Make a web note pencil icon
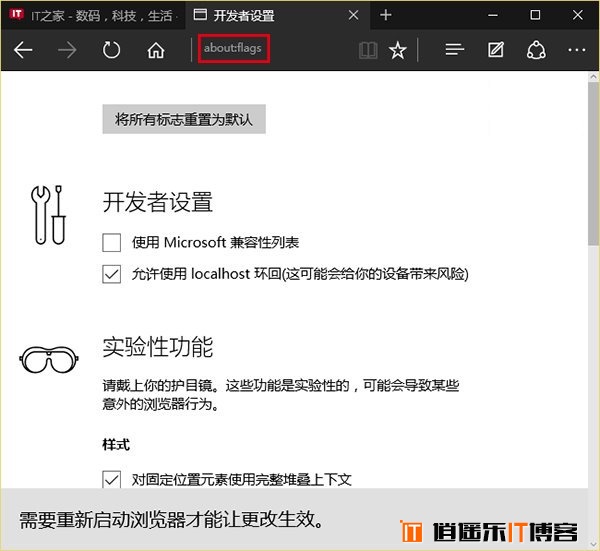 (496, 50)
